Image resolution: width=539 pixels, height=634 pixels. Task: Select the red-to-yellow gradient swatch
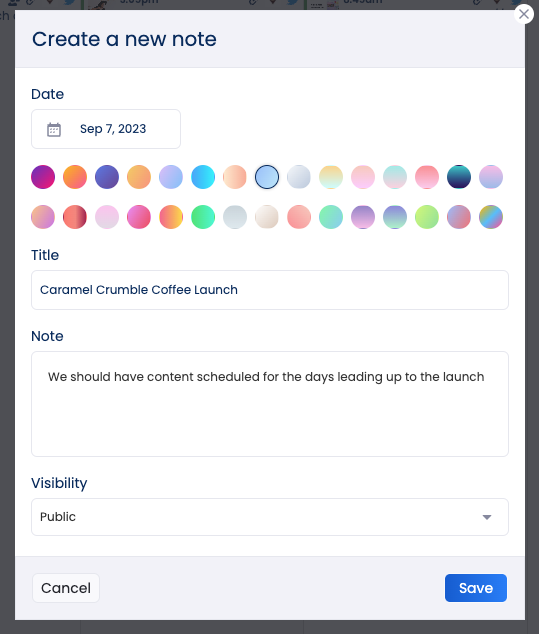171,217
